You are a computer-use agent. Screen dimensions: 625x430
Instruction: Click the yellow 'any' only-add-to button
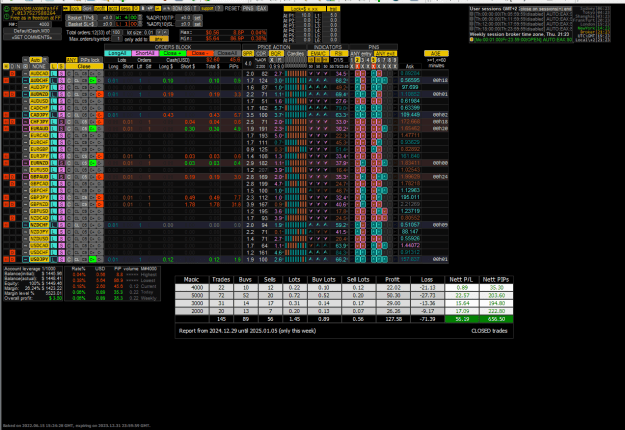point(159,39)
